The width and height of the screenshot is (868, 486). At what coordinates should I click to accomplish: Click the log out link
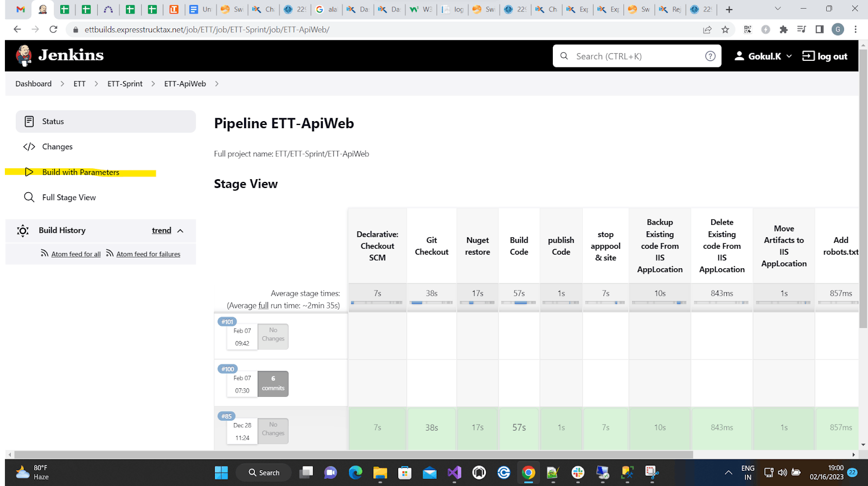tap(825, 56)
